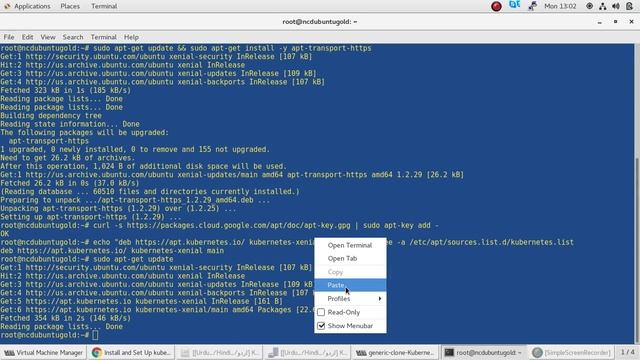Screen dimensions: 640x360
Task: Click the terminal icon in taskbar
Action: click(449, 352)
